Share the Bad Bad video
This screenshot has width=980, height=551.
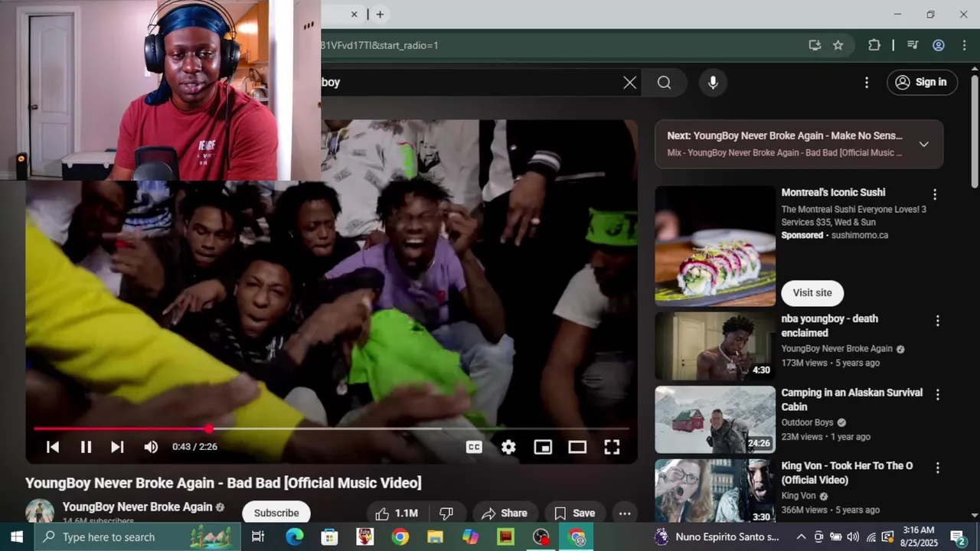coord(505,513)
